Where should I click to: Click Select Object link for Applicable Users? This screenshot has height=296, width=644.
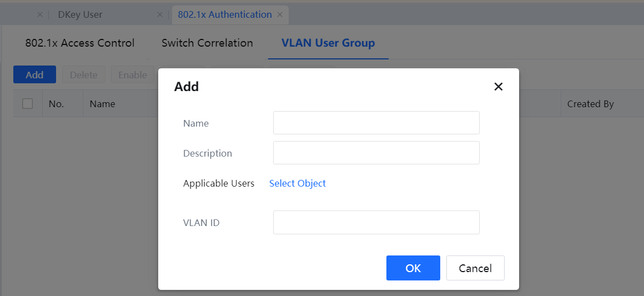[x=298, y=183]
